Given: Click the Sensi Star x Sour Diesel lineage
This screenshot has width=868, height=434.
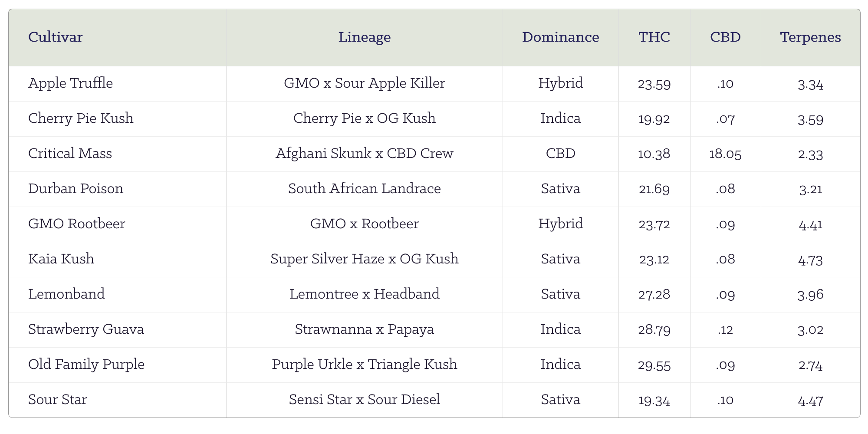Looking at the screenshot, I should (x=364, y=399).
